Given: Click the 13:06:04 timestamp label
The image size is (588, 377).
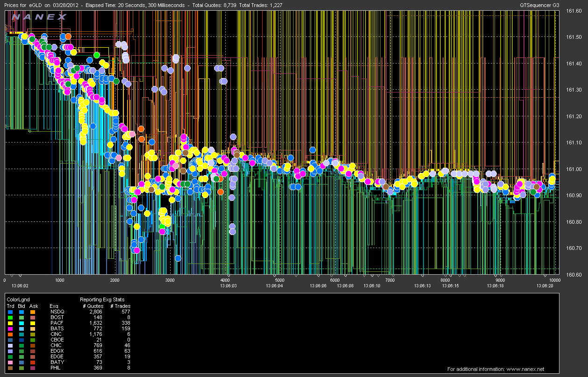Looking at the screenshot, I should [274, 285].
